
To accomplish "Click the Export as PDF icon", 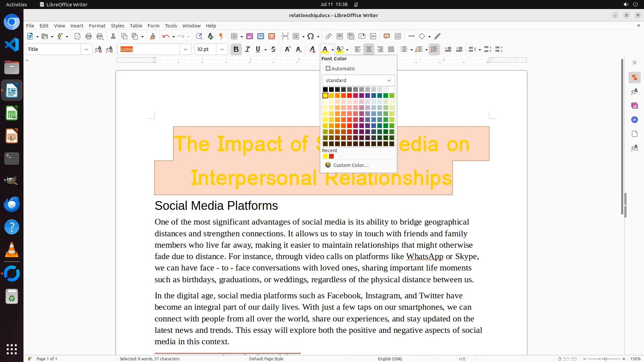I will click(77, 36).
